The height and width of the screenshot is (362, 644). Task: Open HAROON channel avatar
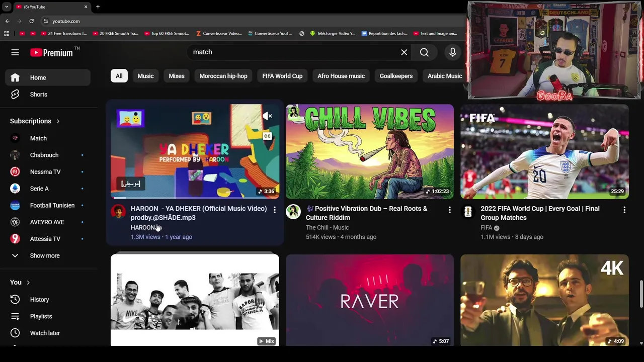point(118,211)
